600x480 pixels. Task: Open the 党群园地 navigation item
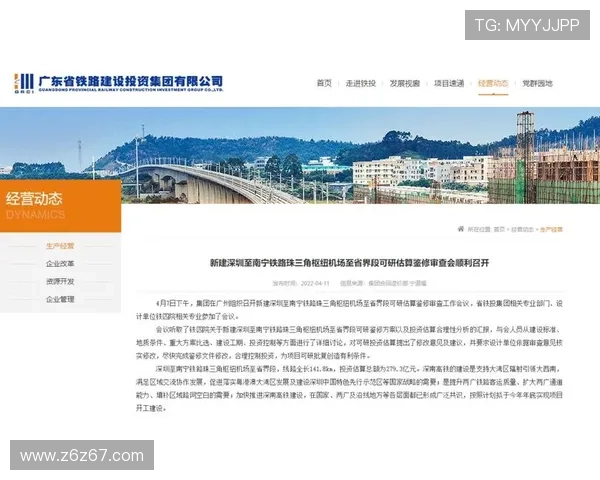point(537,83)
